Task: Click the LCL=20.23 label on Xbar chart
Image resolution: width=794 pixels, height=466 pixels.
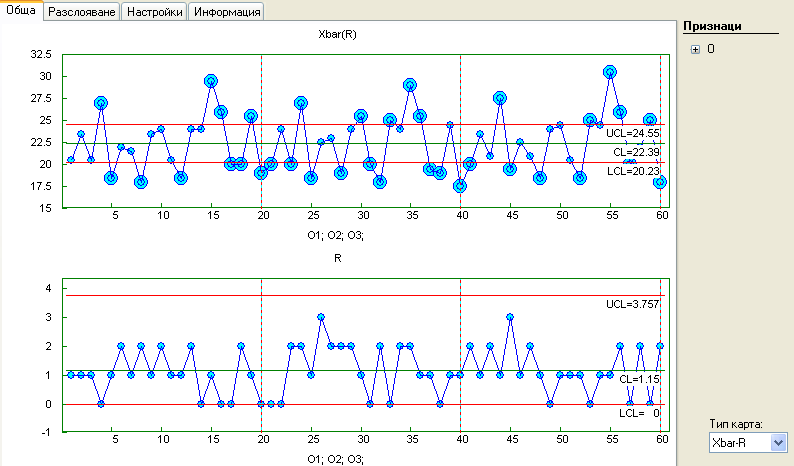Action: (635, 170)
